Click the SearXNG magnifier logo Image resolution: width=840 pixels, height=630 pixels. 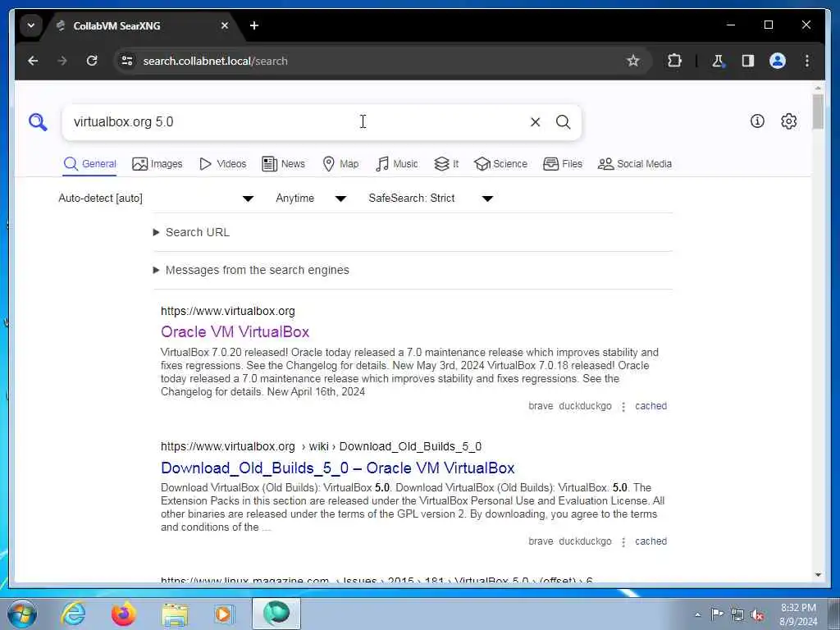[x=38, y=122]
